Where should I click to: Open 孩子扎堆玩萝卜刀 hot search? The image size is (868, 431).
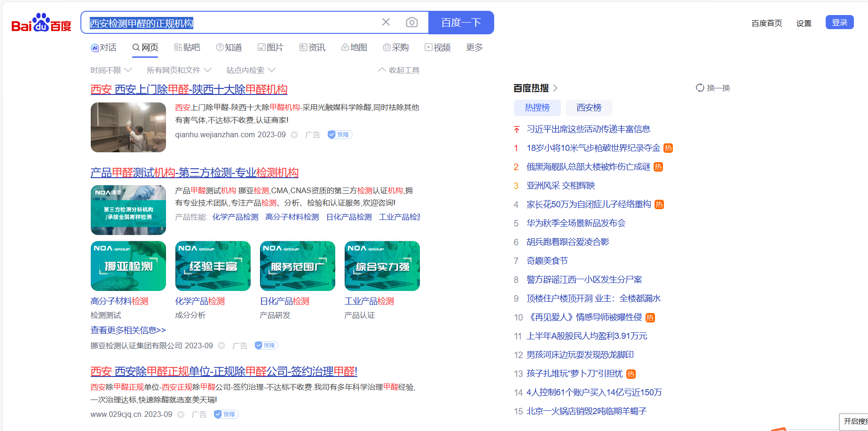click(575, 374)
